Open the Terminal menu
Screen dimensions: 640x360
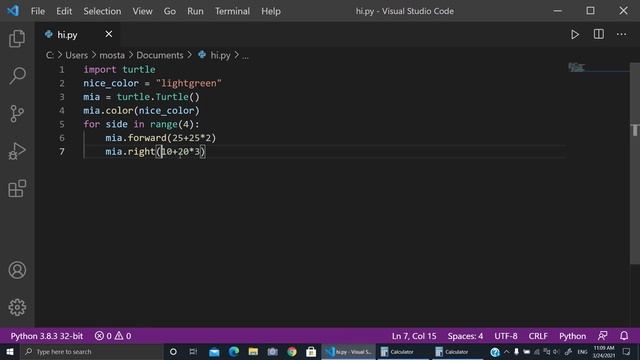232,11
